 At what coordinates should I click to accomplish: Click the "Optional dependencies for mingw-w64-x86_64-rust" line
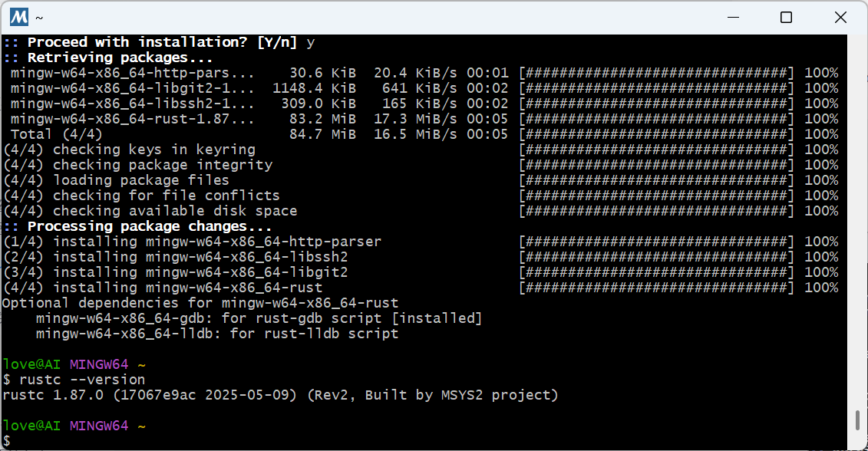pyautogui.click(x=200, y=303)
